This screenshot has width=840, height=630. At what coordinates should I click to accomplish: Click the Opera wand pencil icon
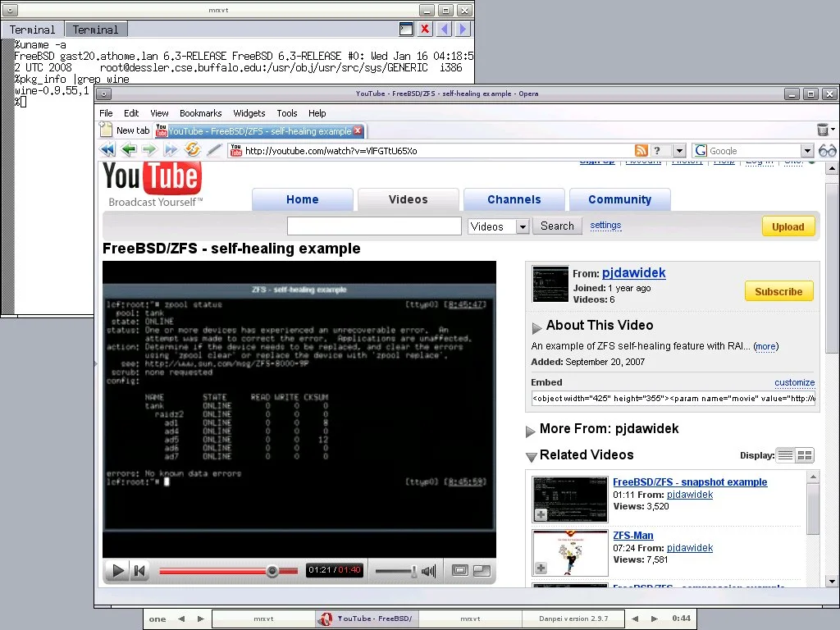click(214, 150)
